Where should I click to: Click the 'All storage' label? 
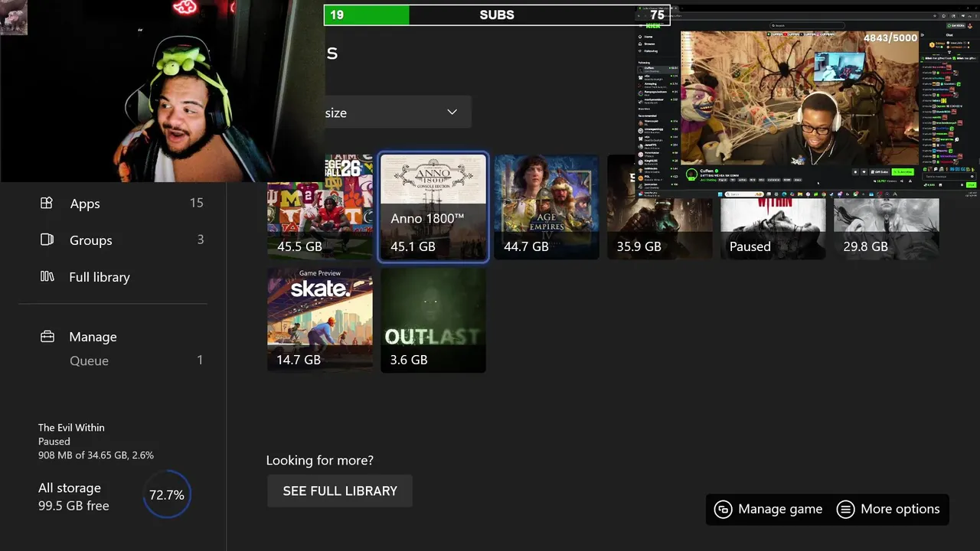[x=70, y=488]
